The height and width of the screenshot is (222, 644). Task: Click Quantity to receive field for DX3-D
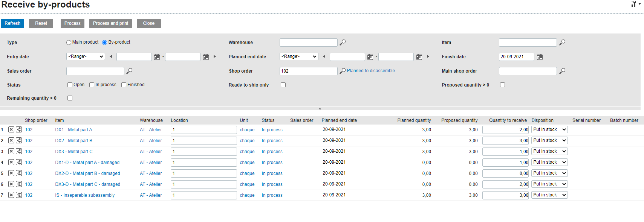pos(506,184)
